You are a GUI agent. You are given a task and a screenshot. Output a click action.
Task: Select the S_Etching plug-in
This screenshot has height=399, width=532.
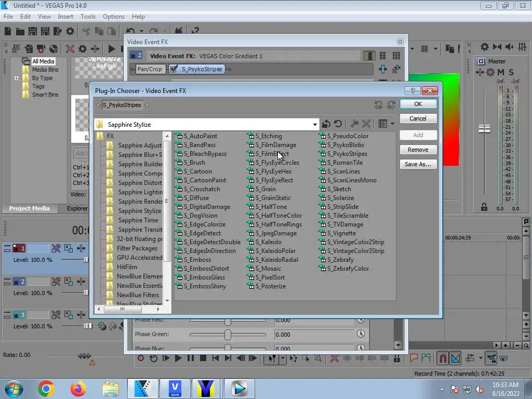click(x=264, y=136)
